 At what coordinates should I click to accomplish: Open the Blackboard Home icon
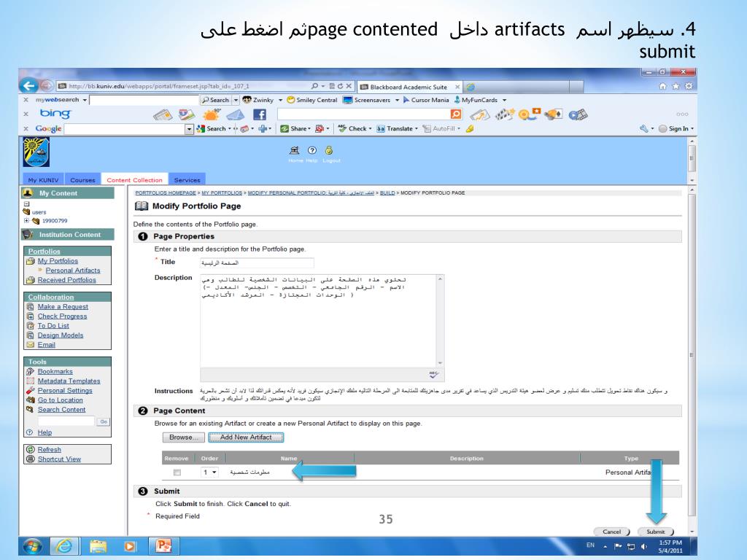[295, 150]
